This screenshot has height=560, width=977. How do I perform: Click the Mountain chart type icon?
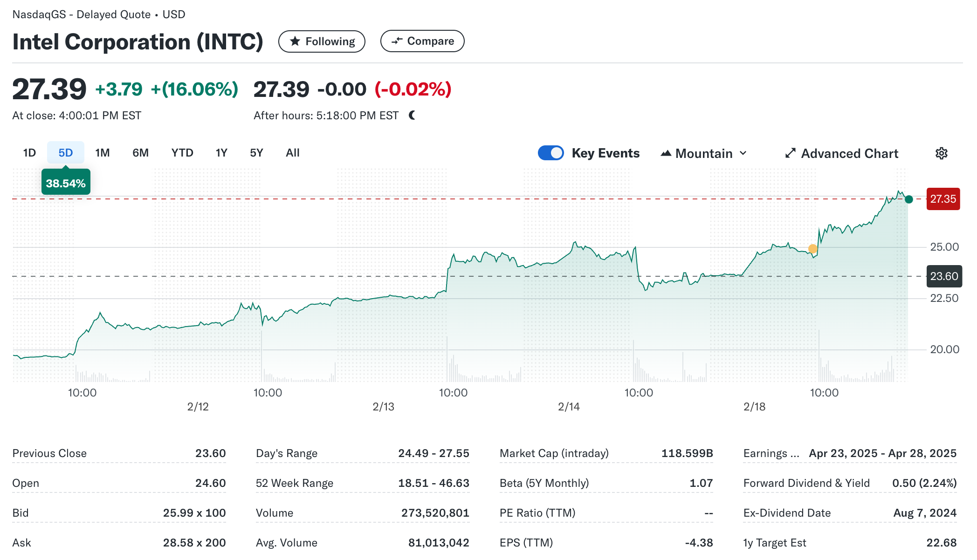pyautogui.click(x=666, y=153)
